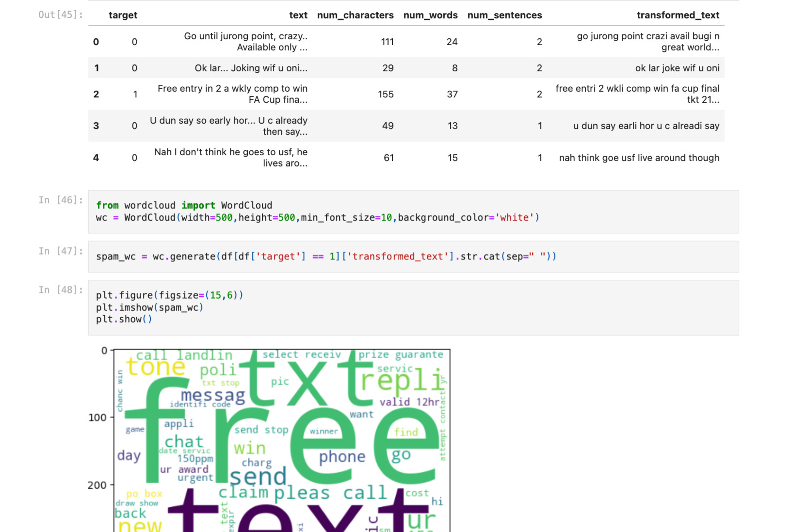Viewport: 807px width, 532px height.
Task: Click transformed text 'go jurong point crazi'
Action: tap(648, 42)
